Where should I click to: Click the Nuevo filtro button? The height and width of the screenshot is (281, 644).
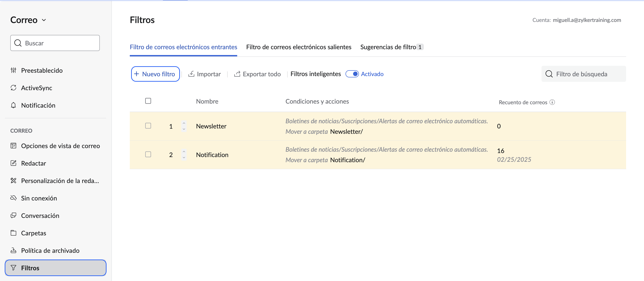[x=155, y=74]
